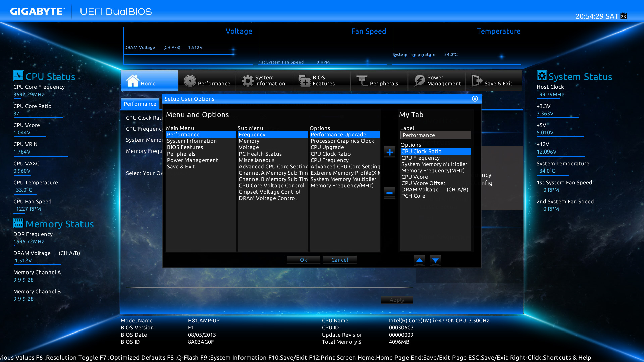Select CPU Upgrade in Options list
The height and width of the screenshot is (362, 644).
click(344, 147)
